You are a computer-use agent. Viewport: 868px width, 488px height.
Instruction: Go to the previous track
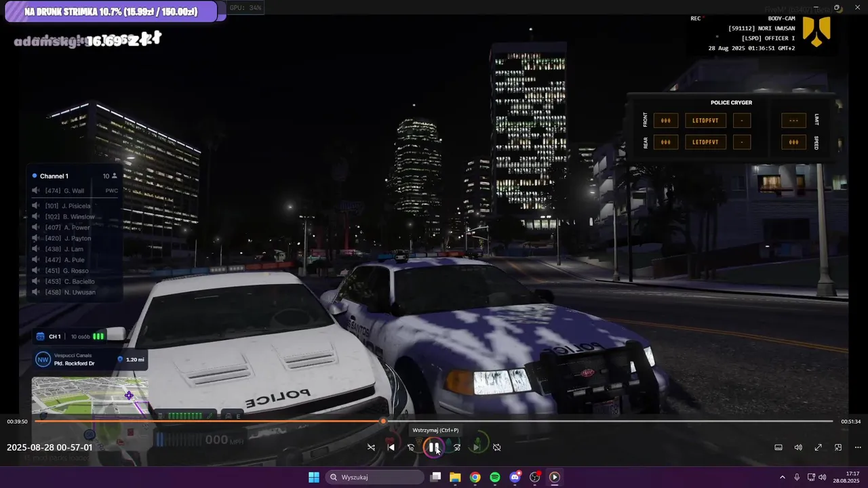pos(391,447)
